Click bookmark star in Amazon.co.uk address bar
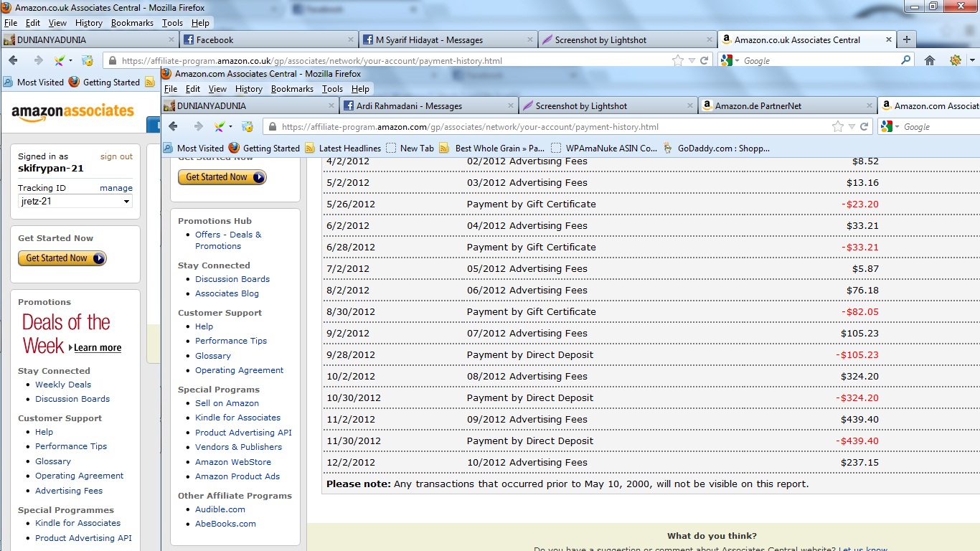980x551 pixels. click(x=678, y=61)
